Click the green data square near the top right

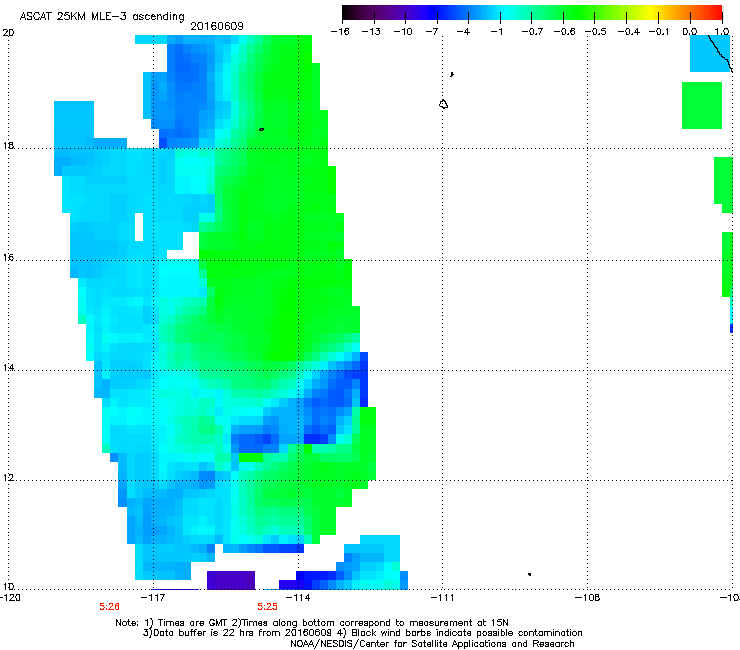point(702,105)
